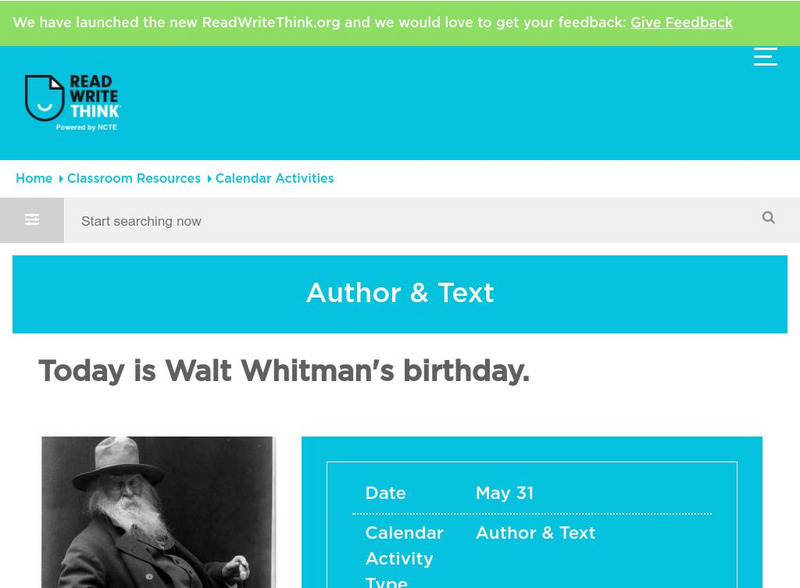Image resolution: width=800 pixels, height=588 pixels.
Task: Focus the Start searching now field
Action: pos(410,221)
